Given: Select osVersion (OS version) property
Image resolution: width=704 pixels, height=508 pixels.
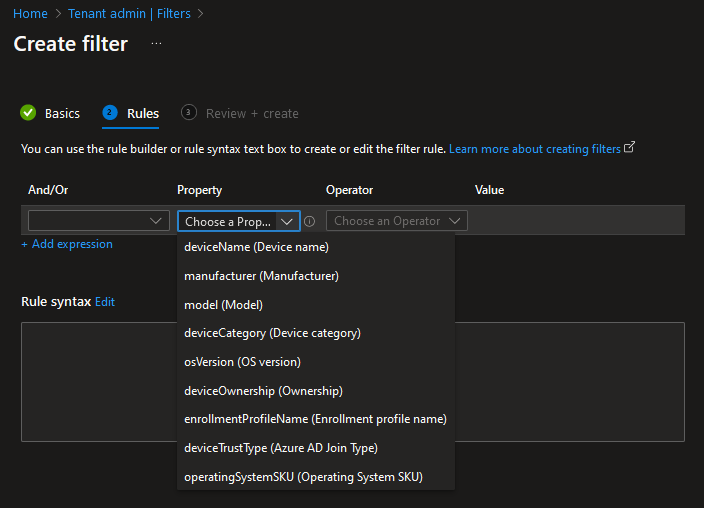Looking at the screenshot, I should pos(316,362).
